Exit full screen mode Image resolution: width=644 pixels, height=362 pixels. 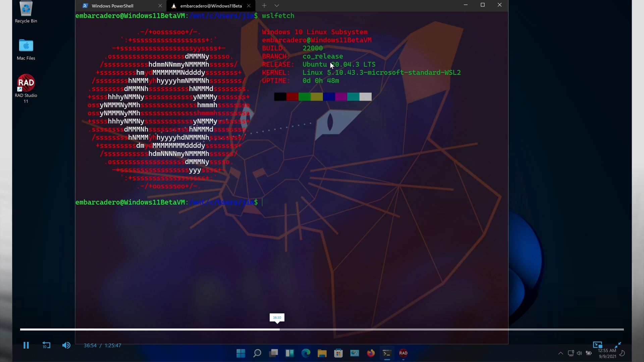tap(618, 345)
